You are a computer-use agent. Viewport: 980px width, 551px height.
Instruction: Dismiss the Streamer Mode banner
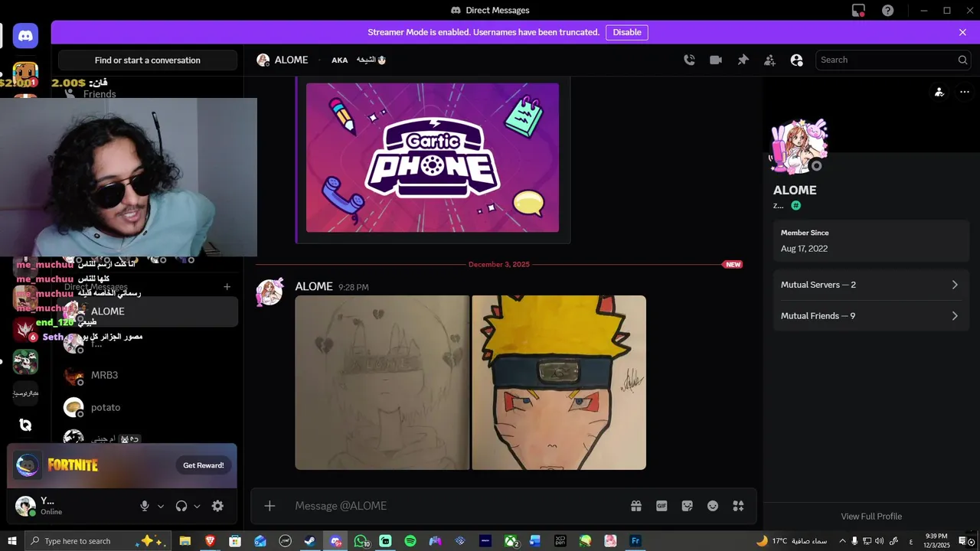[962, 32]
